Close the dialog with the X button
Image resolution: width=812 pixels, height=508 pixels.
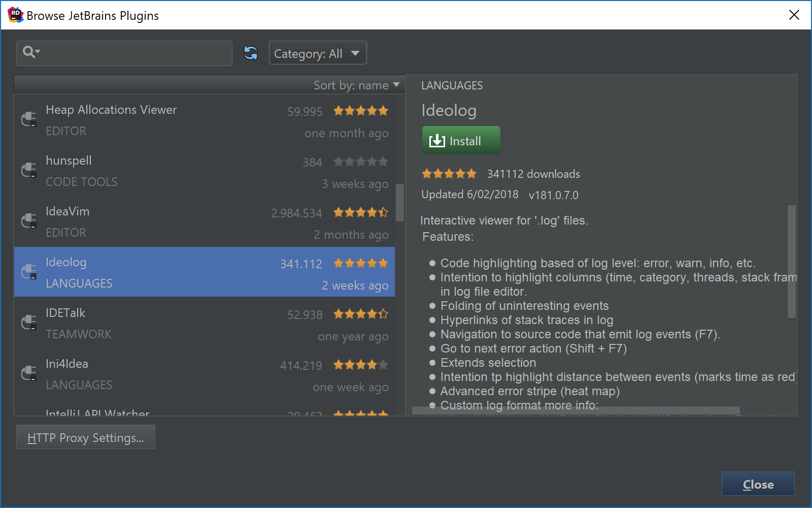click(x=794, y=15)
